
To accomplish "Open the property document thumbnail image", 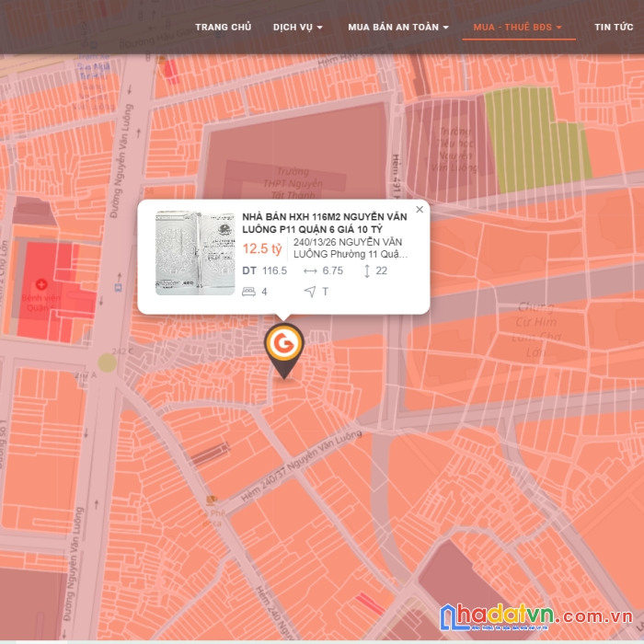I will (195, 253).
